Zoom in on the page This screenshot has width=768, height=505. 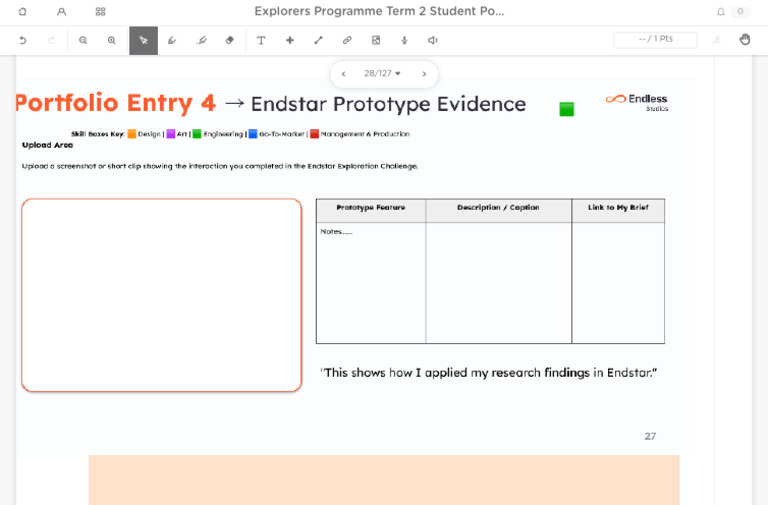(112, 40)
